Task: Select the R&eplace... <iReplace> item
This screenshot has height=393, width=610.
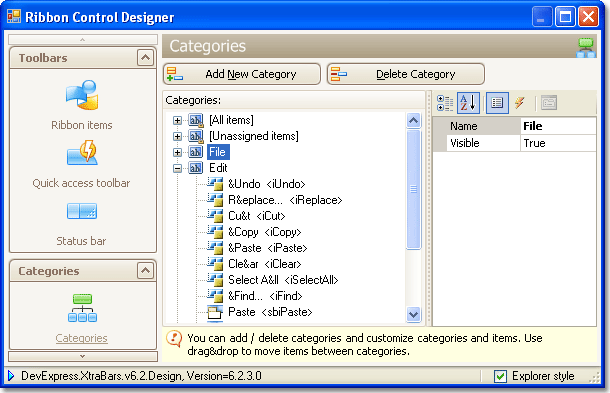Action: [285, 200]
